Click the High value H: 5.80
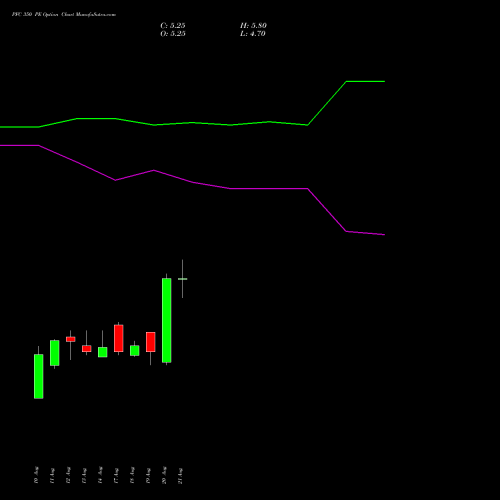The image size is (500, 500). click(253, 26)
